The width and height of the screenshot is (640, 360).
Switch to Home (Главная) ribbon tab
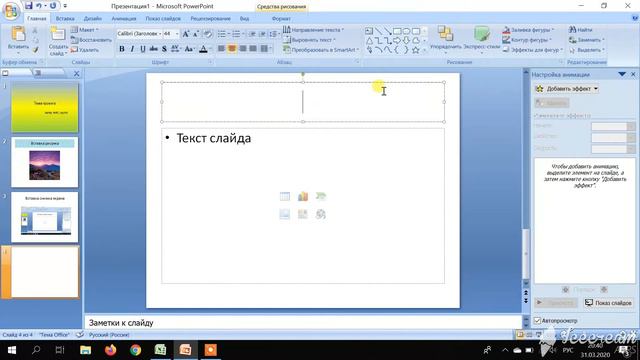coord(37,18)
